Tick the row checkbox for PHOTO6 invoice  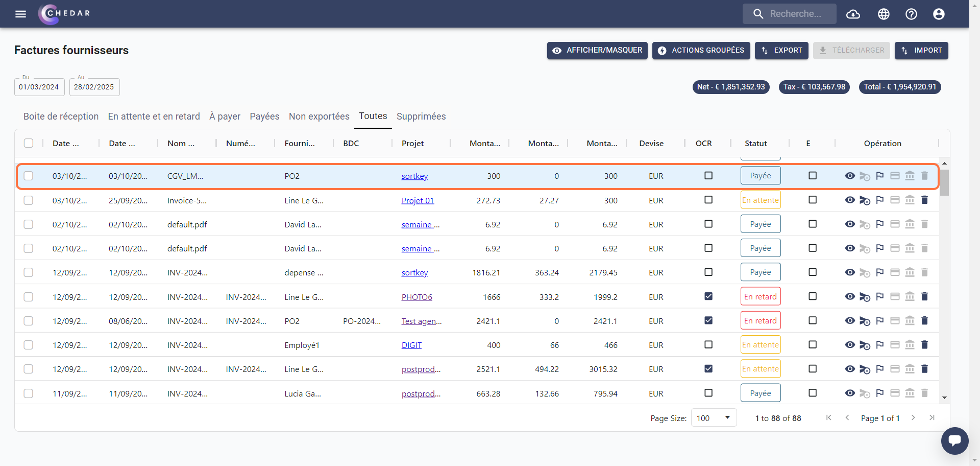tap(29, 297)
